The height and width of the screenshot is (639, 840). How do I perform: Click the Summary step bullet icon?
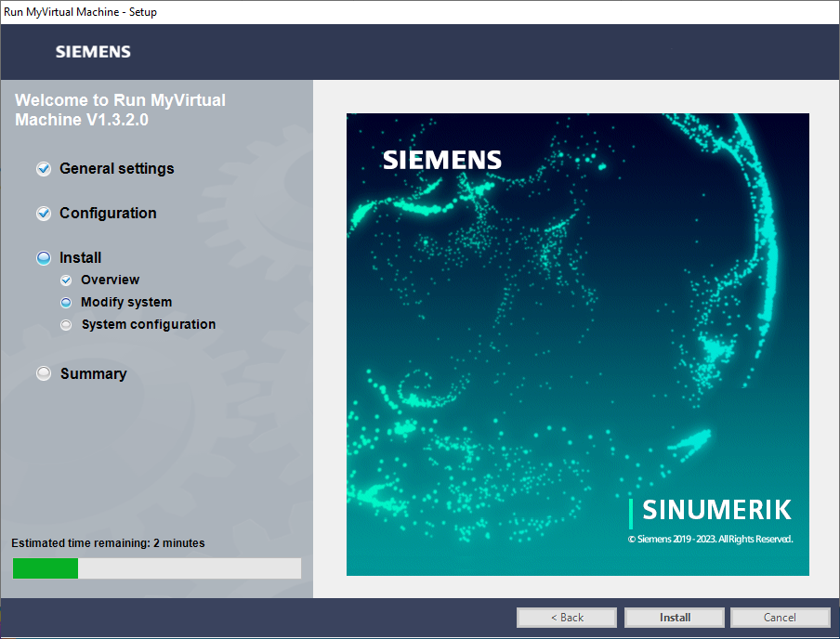coord(44,373)
